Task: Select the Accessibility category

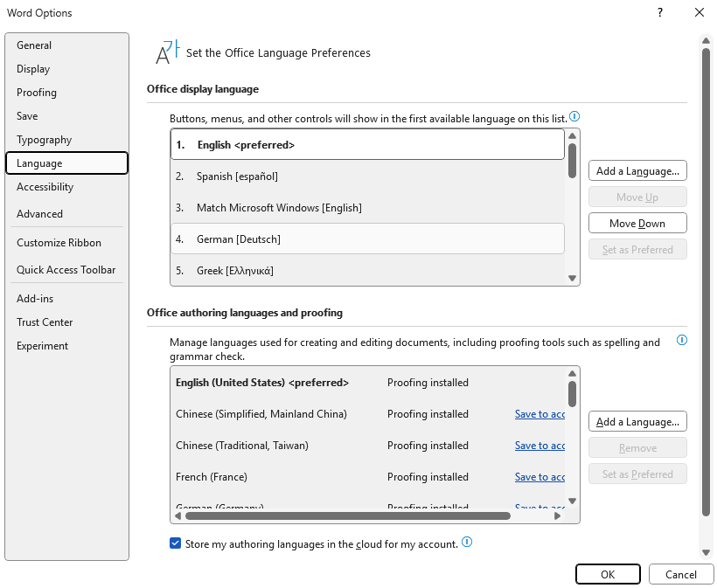Action: tap(45, 186)
